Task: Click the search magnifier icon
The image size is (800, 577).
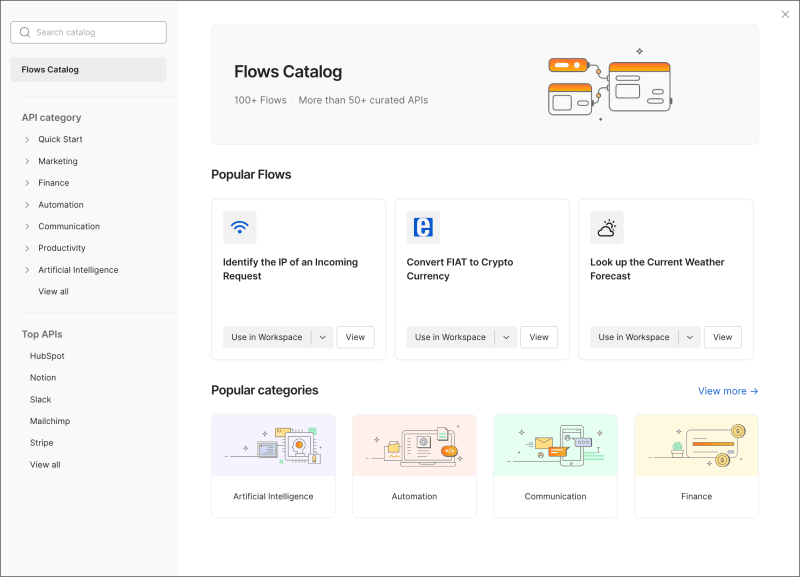Action: click(x=25, y=32)
